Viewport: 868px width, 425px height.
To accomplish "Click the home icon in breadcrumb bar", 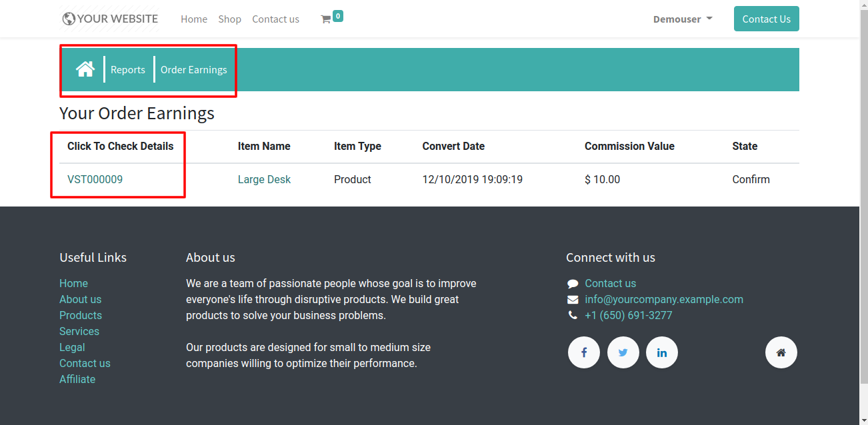I will tap(85, 69).
